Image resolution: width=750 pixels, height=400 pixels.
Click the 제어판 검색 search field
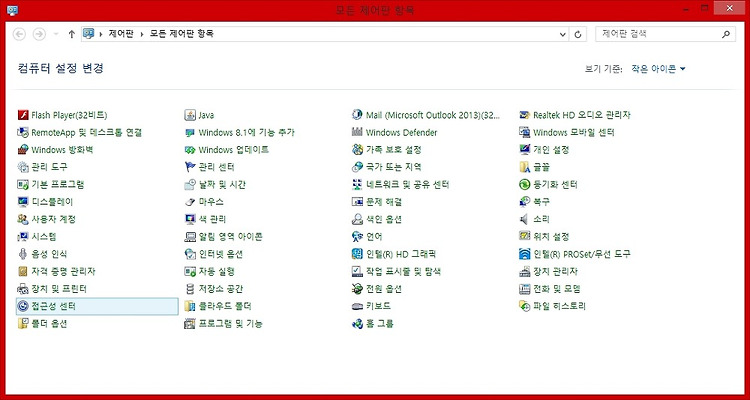coord(665,34)
